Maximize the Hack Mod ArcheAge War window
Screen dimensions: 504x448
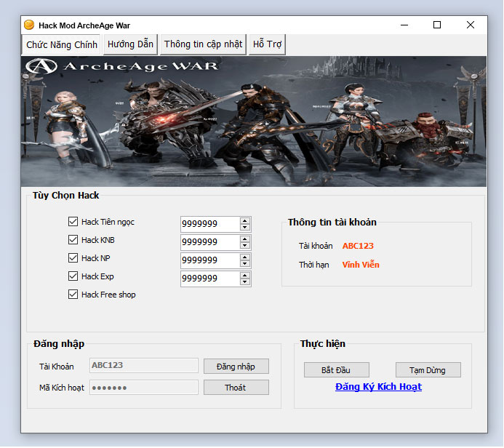(x=437, y=25)
